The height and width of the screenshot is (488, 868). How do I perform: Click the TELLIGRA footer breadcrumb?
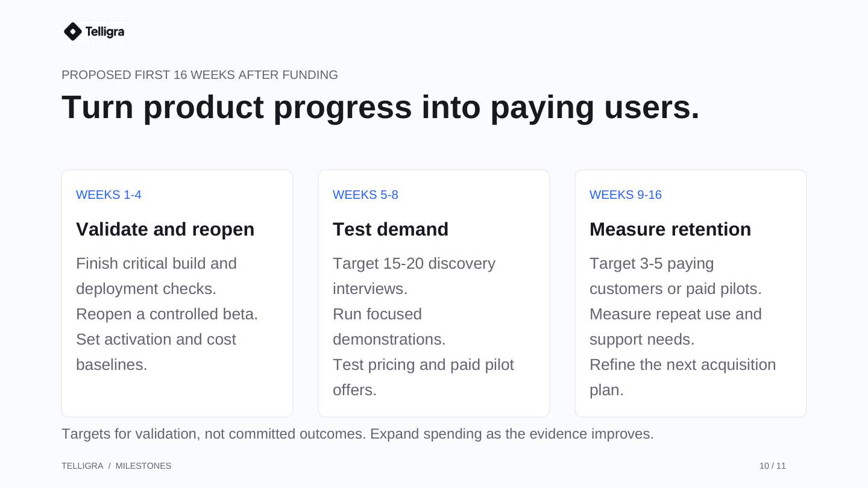(83, 466)
